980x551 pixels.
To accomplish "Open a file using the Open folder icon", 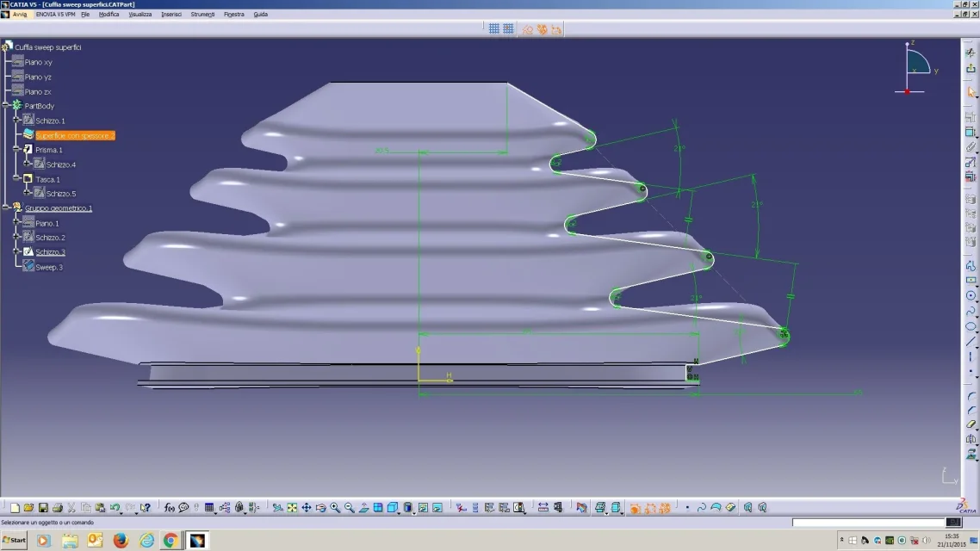I will coord(28,508).
